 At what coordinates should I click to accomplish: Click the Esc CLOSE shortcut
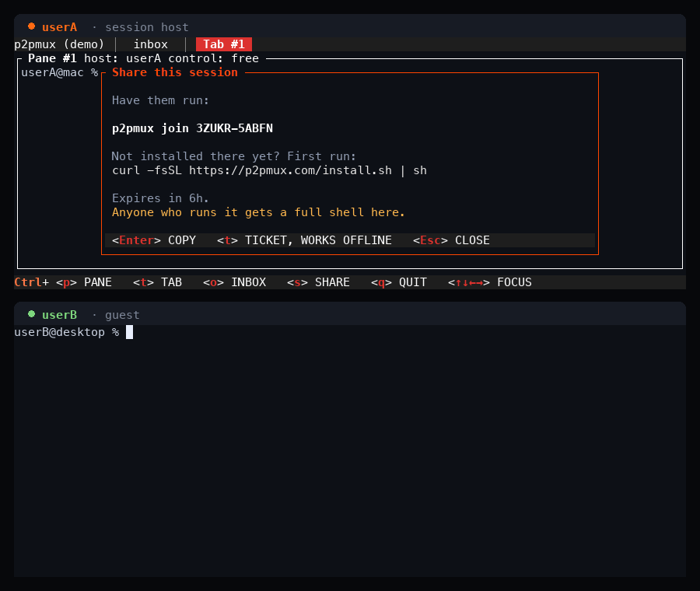tap(451, 240)
